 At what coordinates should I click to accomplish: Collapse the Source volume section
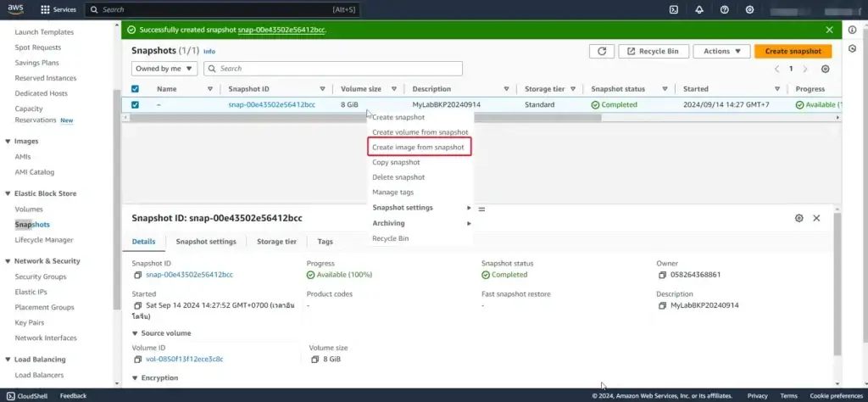click(x=135, y=333)
